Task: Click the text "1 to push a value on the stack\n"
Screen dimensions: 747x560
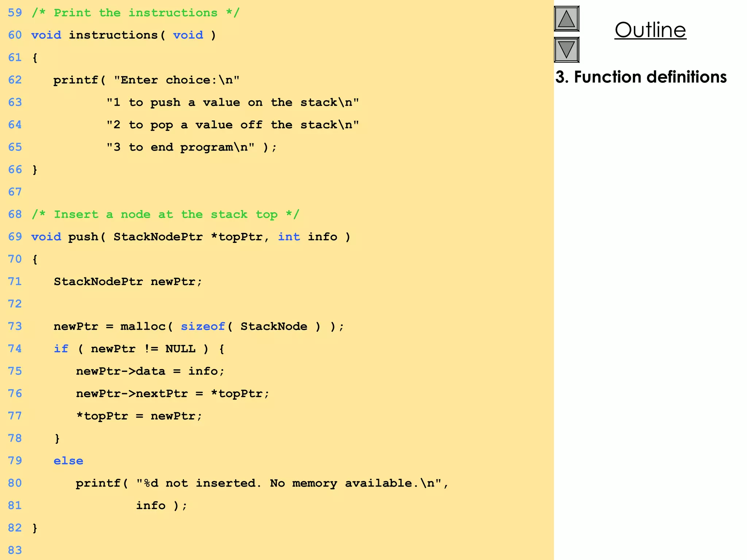Action: (x=233, y=102)
